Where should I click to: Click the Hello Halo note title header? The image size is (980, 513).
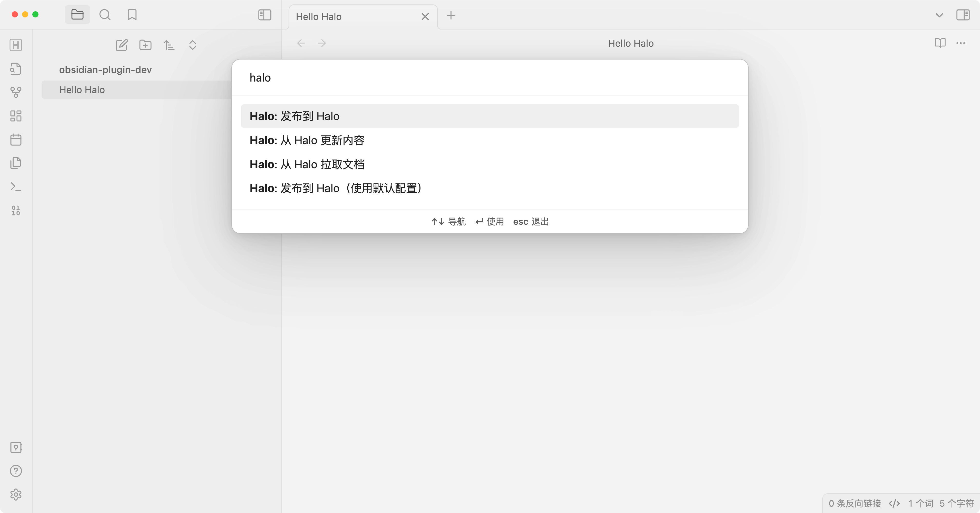[631, 43]
